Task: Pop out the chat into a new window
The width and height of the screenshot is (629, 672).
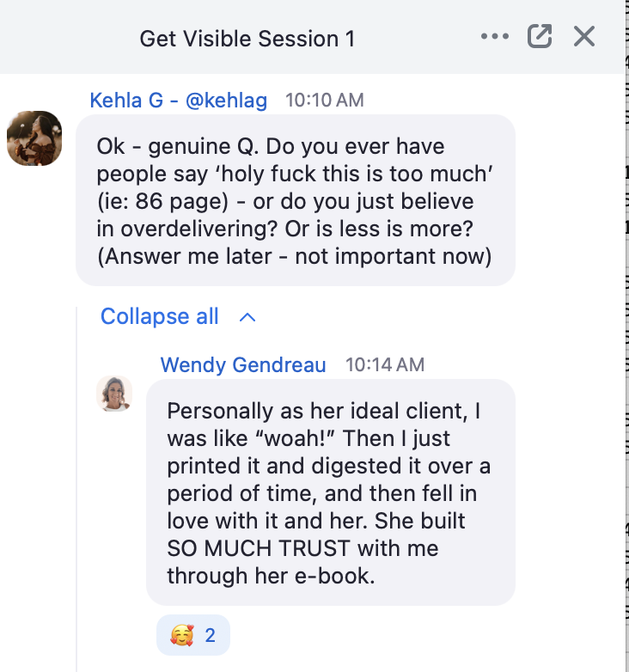Action: (540, 36)
